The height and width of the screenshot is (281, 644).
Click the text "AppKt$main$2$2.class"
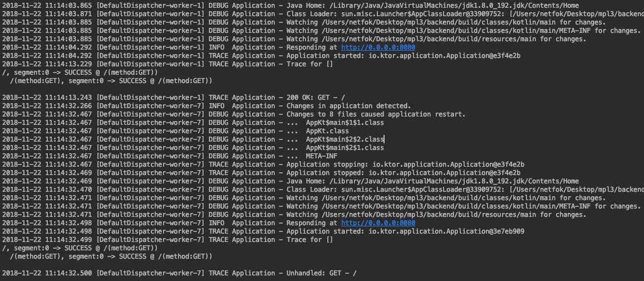coord(345,139)
